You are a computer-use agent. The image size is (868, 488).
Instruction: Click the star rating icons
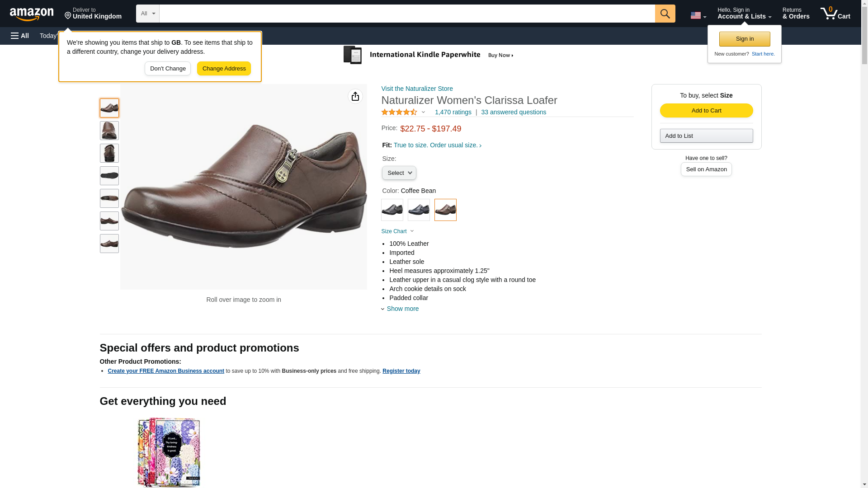point(399,112)
